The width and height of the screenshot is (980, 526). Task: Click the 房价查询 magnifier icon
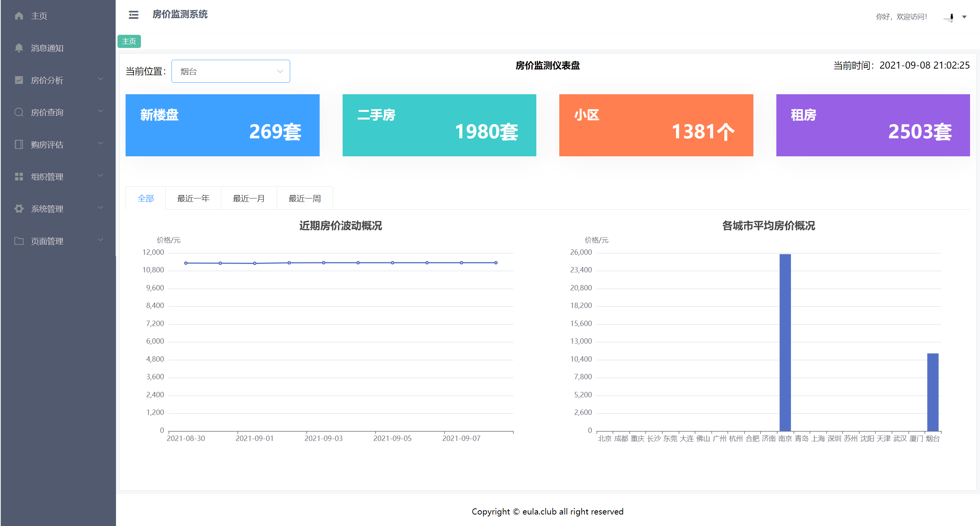tap(19, 112)
